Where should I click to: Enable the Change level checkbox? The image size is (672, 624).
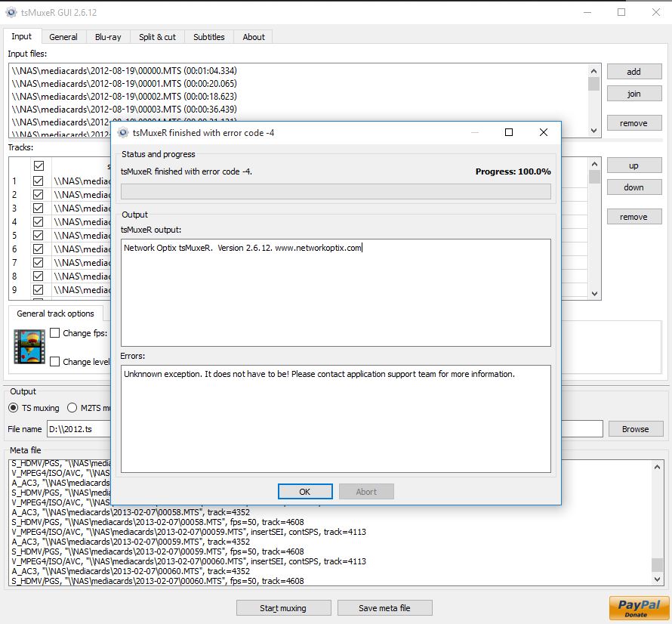point(55,362)
